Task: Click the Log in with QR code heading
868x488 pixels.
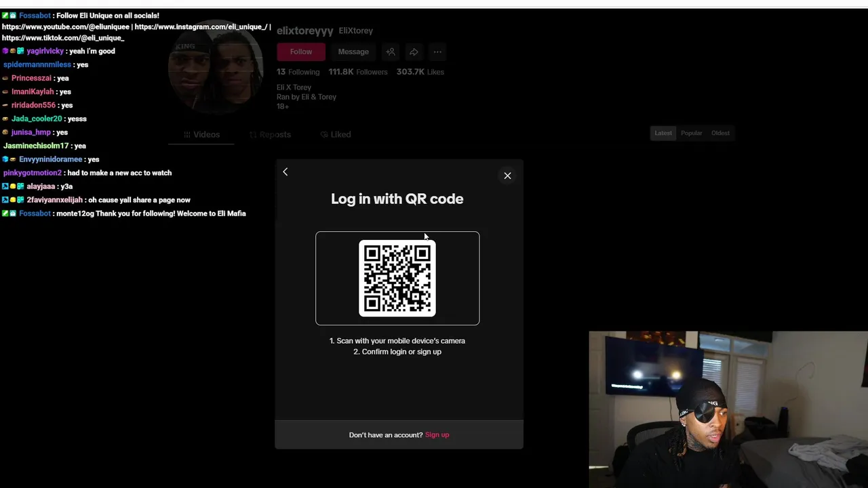Action: click(397, 199)
